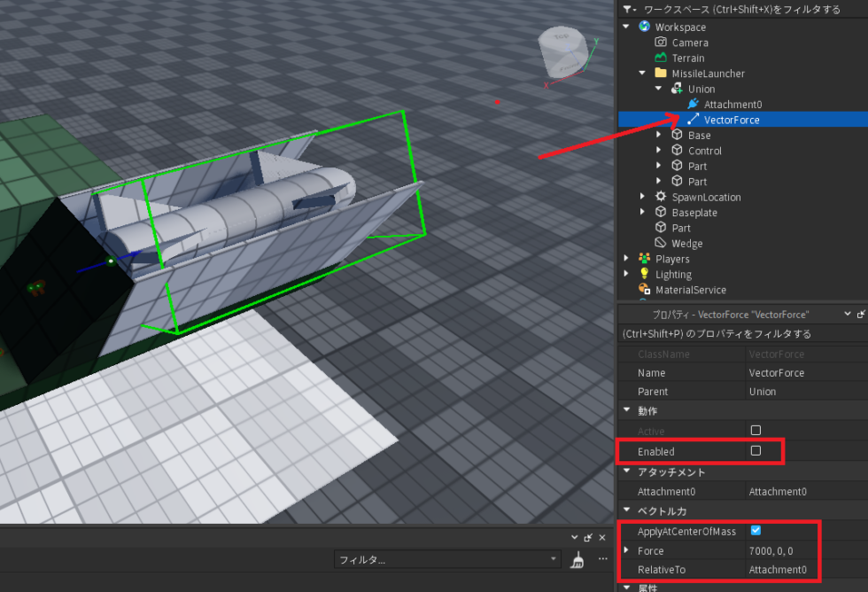Click the more options button in output panel
Viewport: 868px width, 592px height.
pos(602,558)
